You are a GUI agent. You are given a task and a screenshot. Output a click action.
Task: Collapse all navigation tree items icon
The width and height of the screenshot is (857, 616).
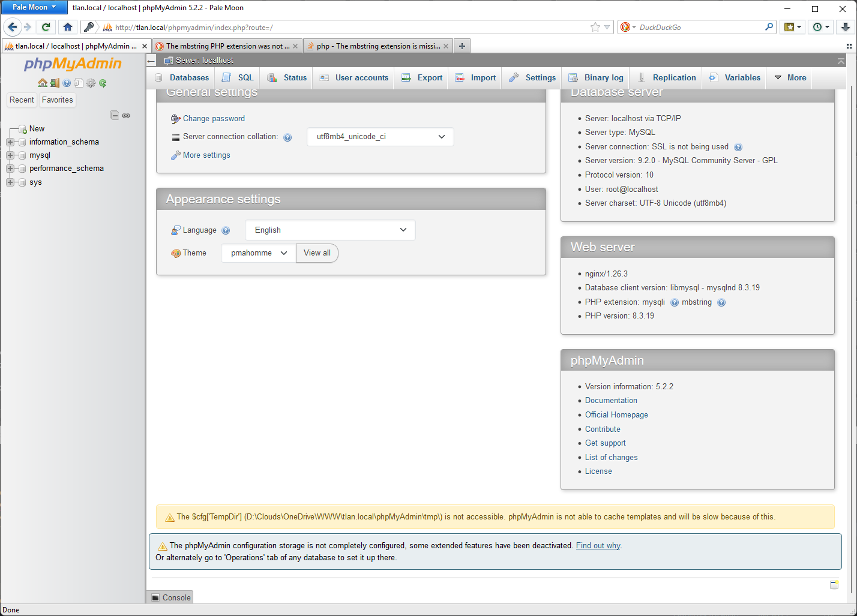click(114, 115)
